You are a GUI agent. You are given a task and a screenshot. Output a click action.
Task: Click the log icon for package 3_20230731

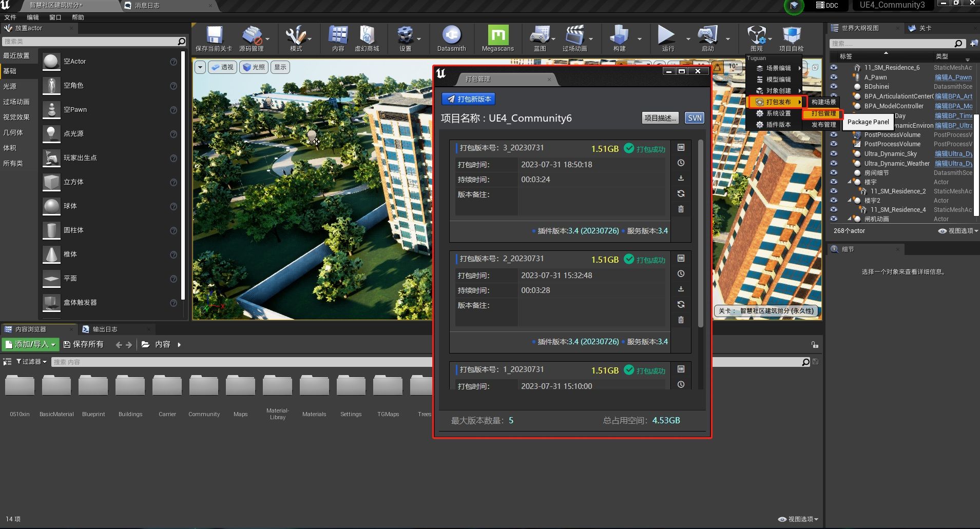681,148
